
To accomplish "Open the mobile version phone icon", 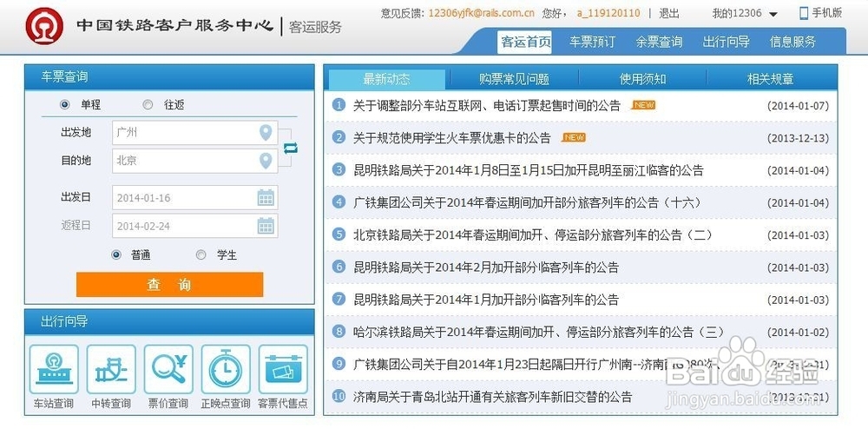I will tap(804, 13).
